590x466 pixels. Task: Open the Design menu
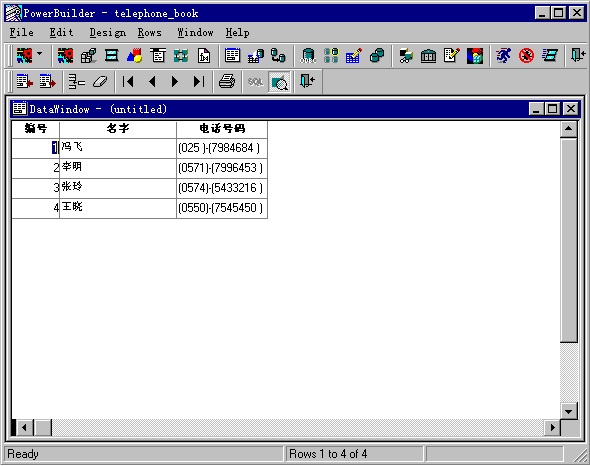[x=108, y=33]
